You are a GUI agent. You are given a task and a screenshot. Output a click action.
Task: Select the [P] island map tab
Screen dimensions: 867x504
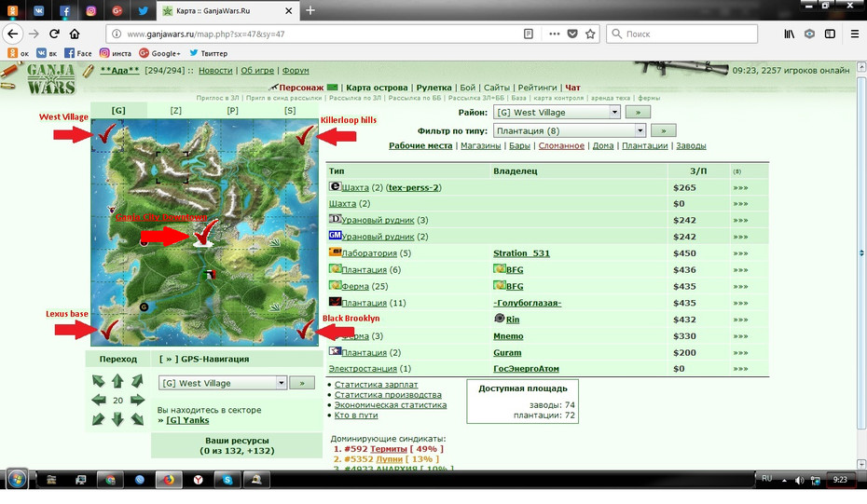coord(233,111)
